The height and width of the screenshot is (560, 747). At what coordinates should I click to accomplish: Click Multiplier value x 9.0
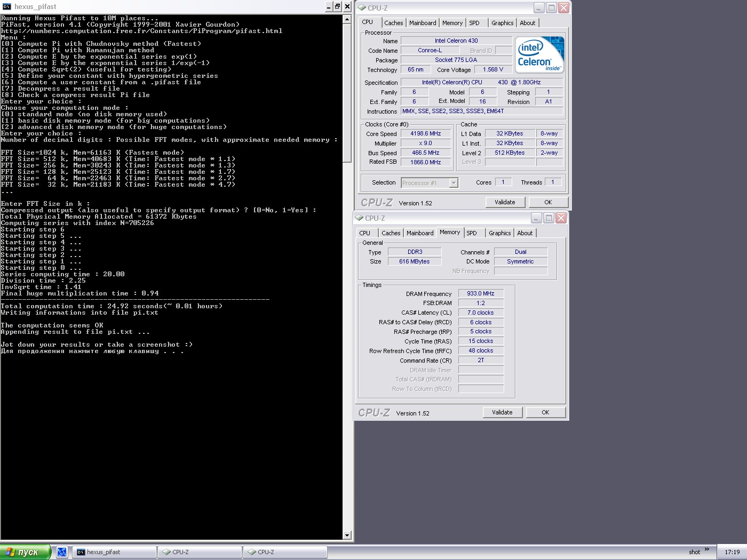(x=426, y=143)
